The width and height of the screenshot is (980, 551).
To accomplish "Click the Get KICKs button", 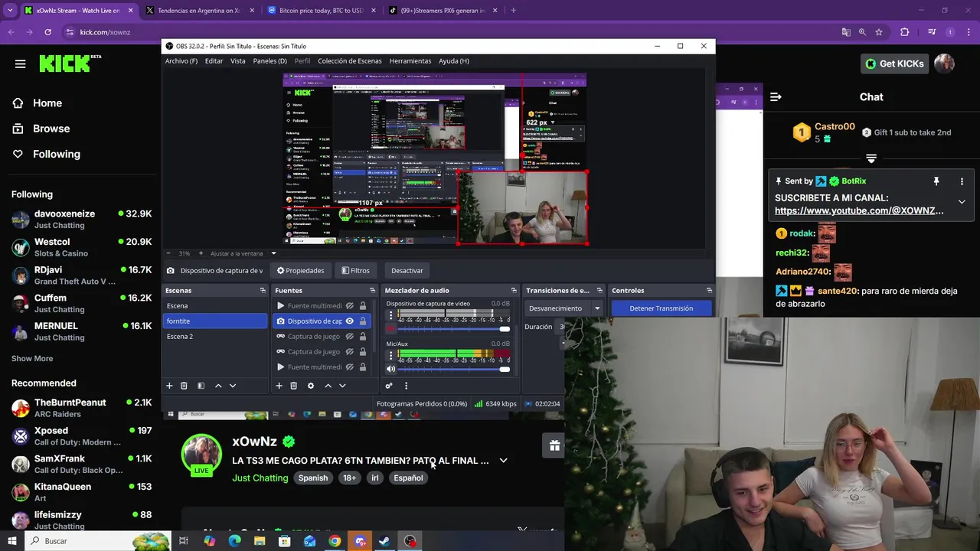I will tap(894, 64).
